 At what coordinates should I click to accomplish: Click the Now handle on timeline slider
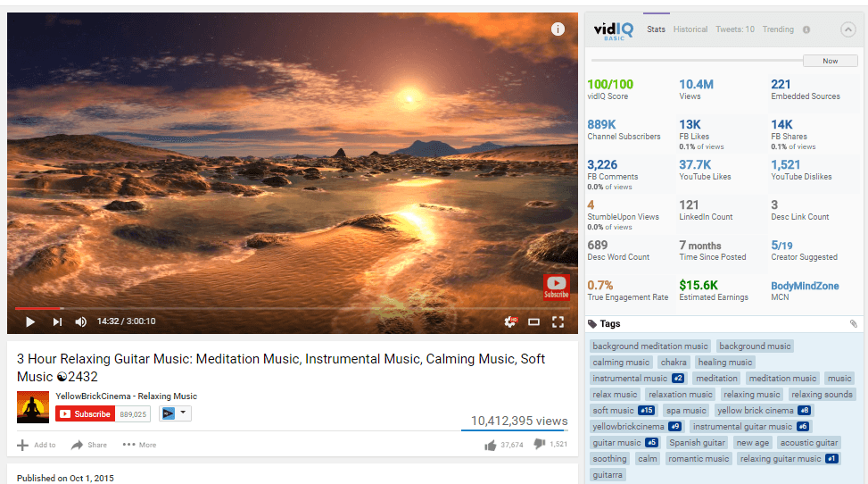pos(830,61)
